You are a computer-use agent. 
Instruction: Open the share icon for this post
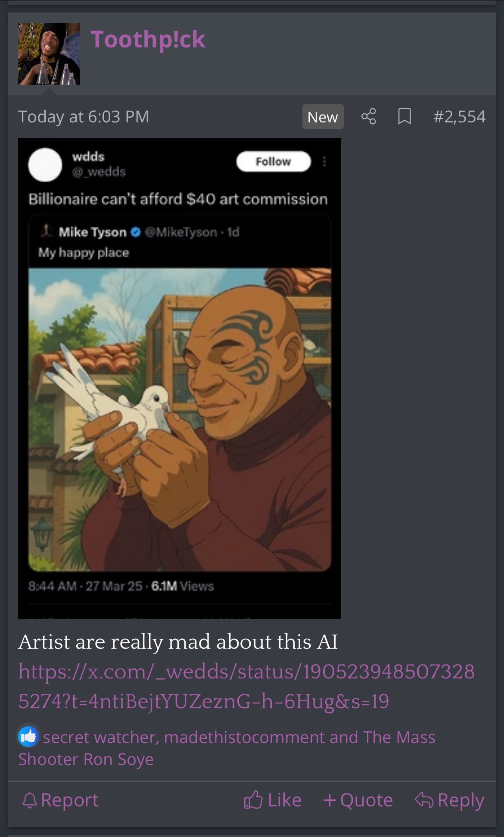coord(368,116)
